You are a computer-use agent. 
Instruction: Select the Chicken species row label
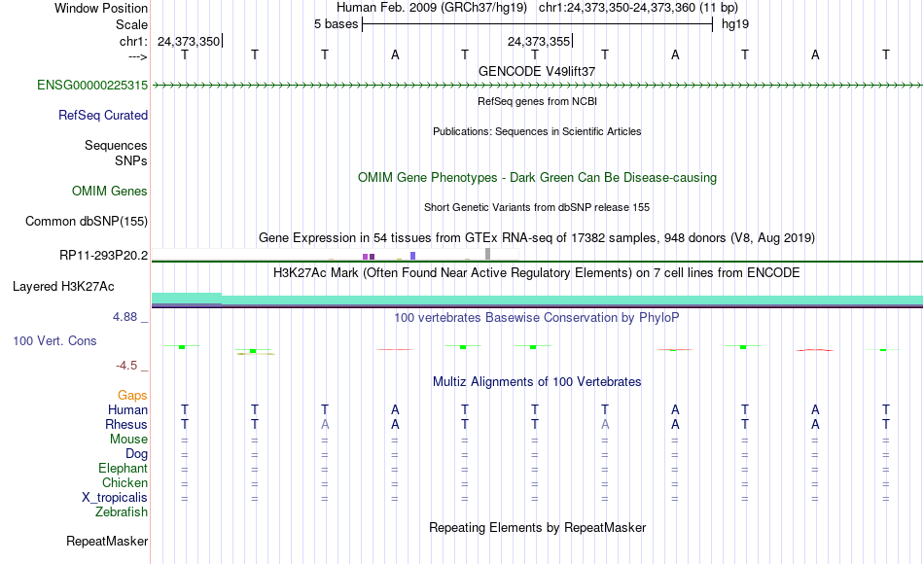click(x=124, y=482)
